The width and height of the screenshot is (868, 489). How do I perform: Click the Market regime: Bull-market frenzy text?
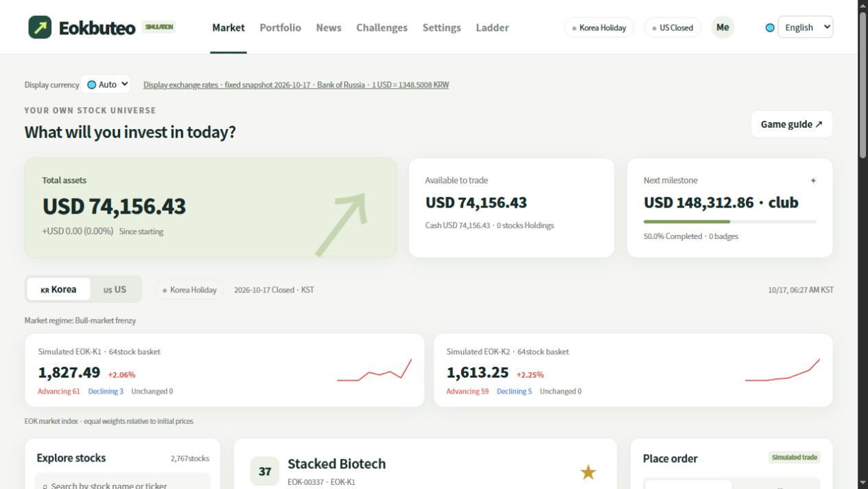pyautogui.click(x=80, y=321)
